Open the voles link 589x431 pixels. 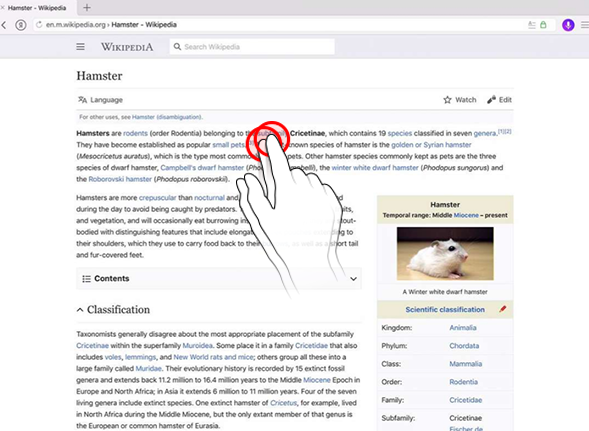tap(113, 357)
